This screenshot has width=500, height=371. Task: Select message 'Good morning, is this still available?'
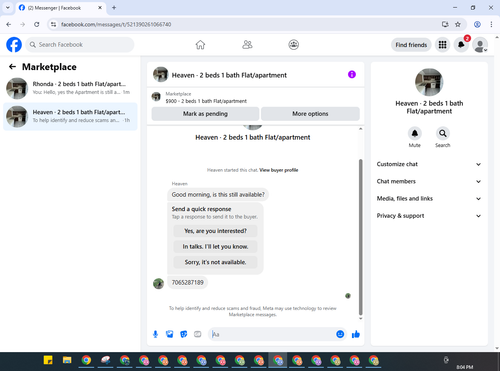[x=218, y=194]
